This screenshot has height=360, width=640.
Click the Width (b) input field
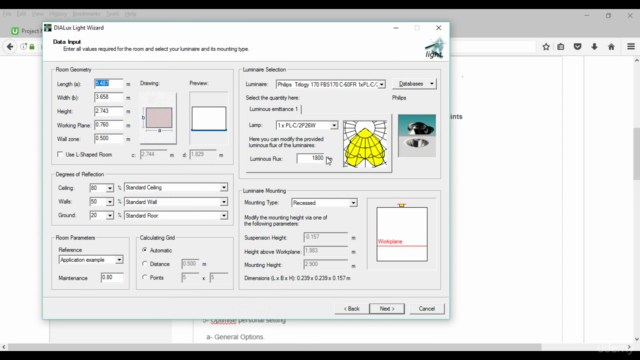click(x=108, y=97)
